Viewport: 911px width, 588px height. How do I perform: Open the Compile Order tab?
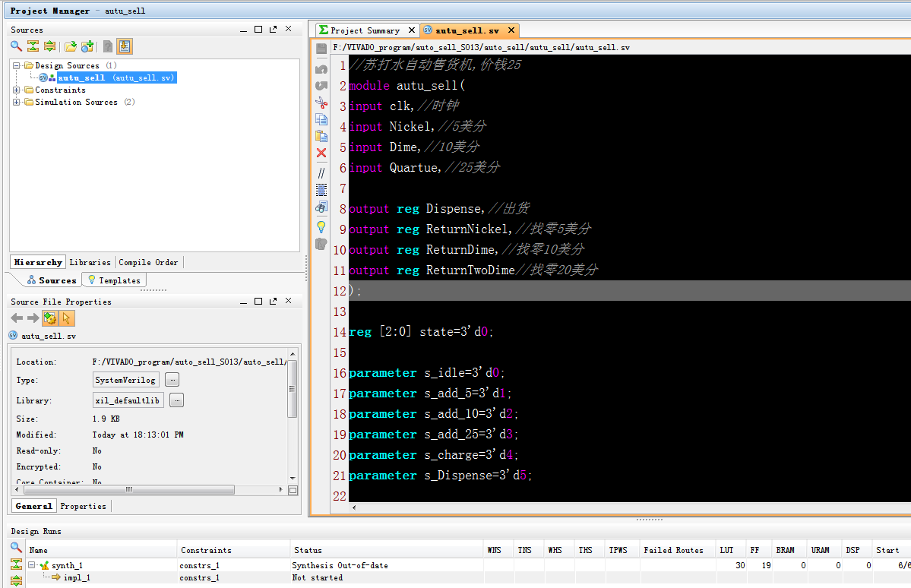pos(148,262)
